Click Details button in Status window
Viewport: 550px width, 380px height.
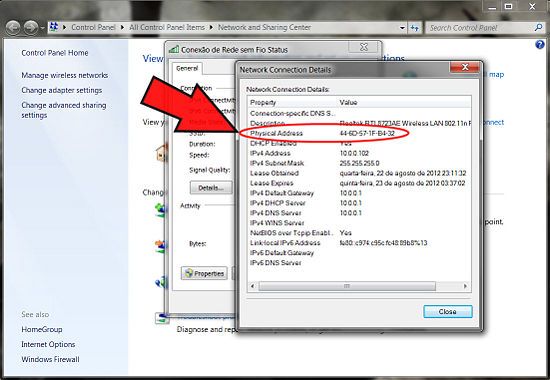pyautogui.click(x=211, y=188)
